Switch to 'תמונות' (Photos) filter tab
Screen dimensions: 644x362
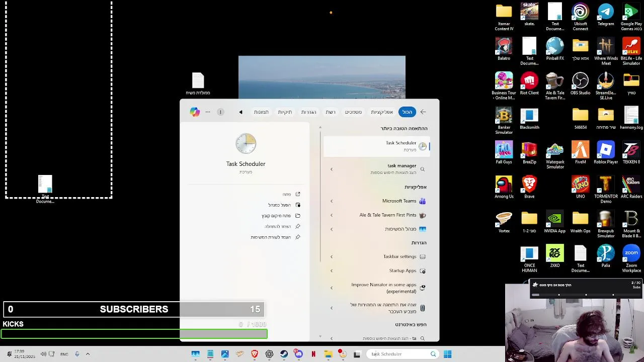coord(261,112)
